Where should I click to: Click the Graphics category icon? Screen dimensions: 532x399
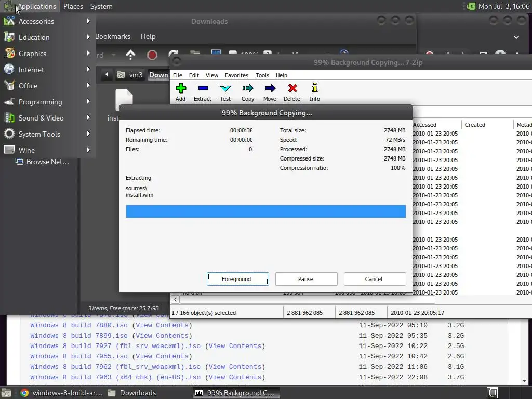pyautogui.click(x=9, y=54)
